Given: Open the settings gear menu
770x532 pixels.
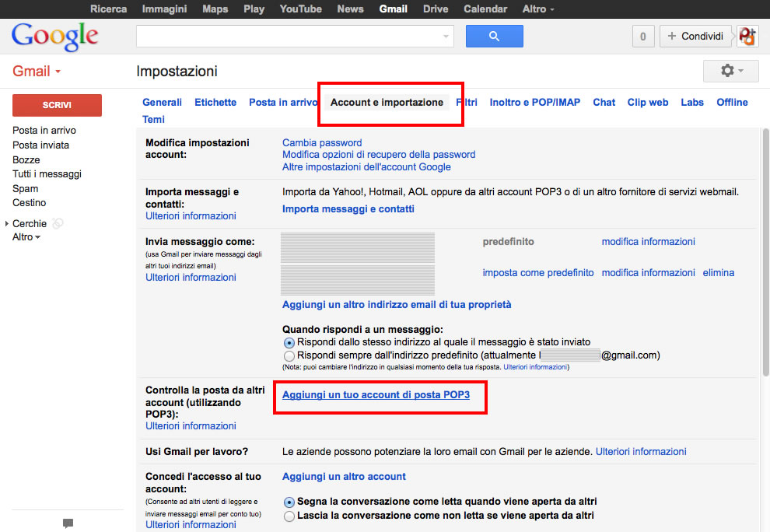Looking at the screenshot, I should [x=730, y=71].
